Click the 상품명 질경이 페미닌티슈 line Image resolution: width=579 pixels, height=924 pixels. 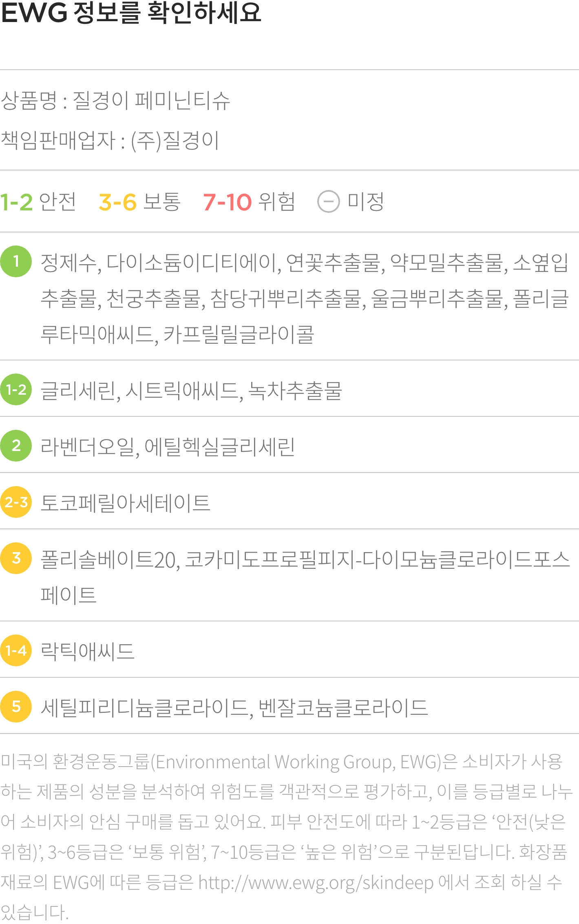click(115, 100)
